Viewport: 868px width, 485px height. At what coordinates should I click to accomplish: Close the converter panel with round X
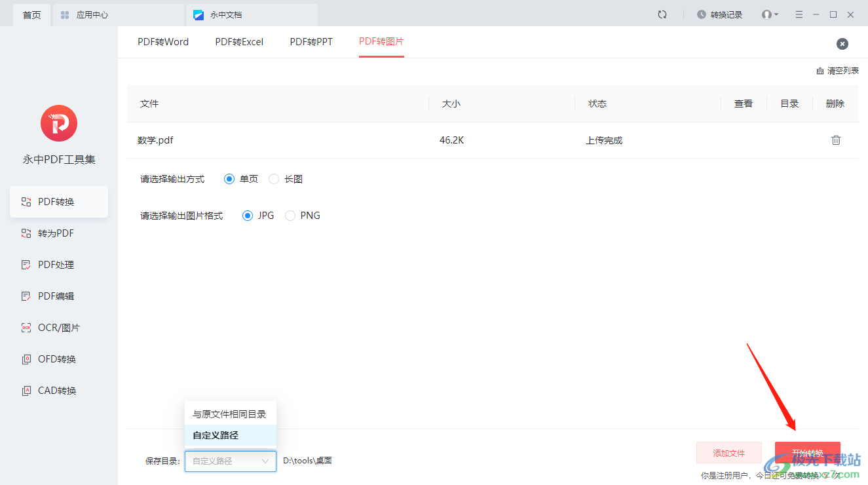842,44
